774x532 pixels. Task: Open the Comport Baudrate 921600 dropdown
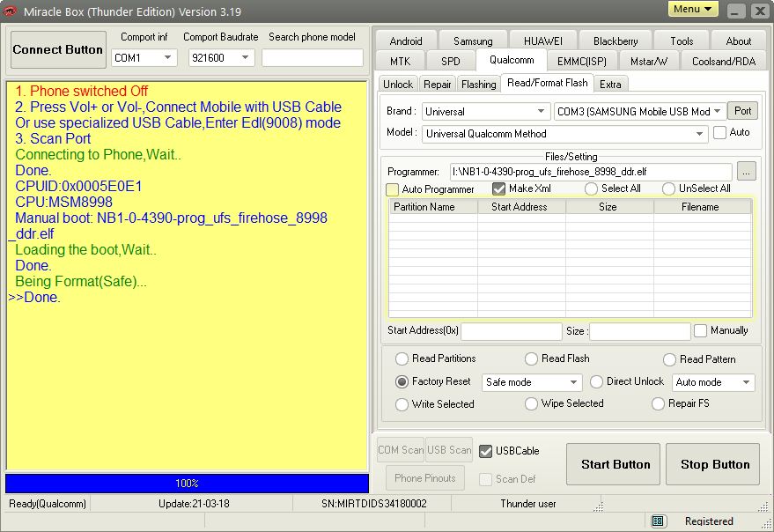click(x=221, y=58)
